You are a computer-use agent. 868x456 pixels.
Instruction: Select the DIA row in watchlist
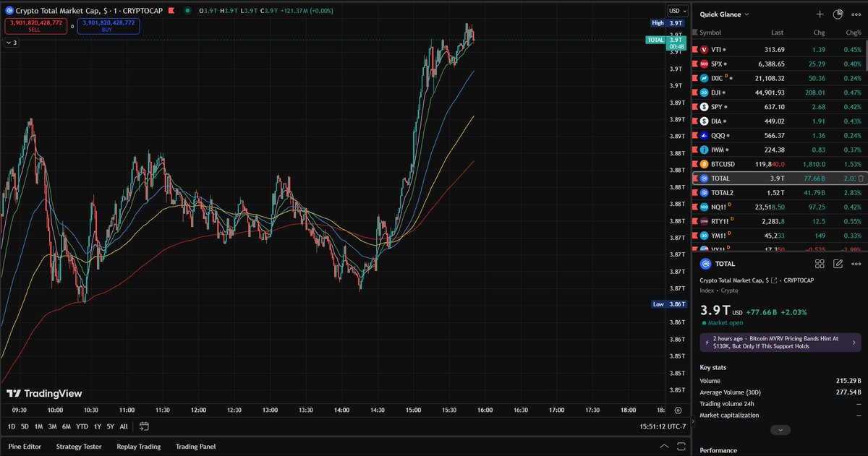780,121
